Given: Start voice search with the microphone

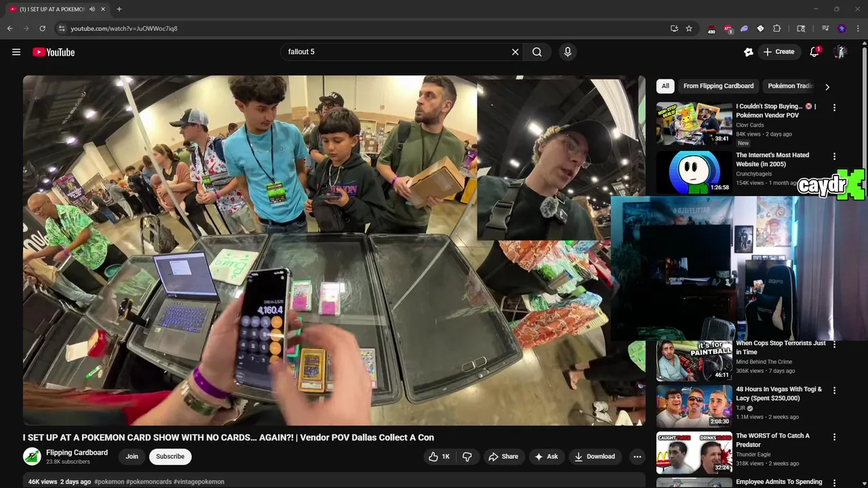Looking at the screenshot, I should (x=568, y=52).
